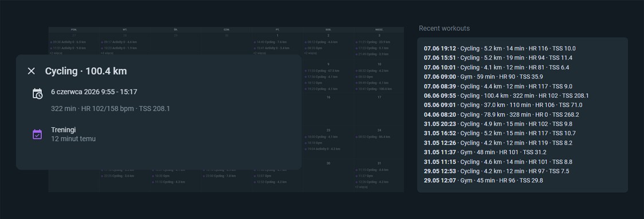Click the 19:04 Activity 0 4.2 km event
Screen dimensions: 644x219
click(323, 148)
